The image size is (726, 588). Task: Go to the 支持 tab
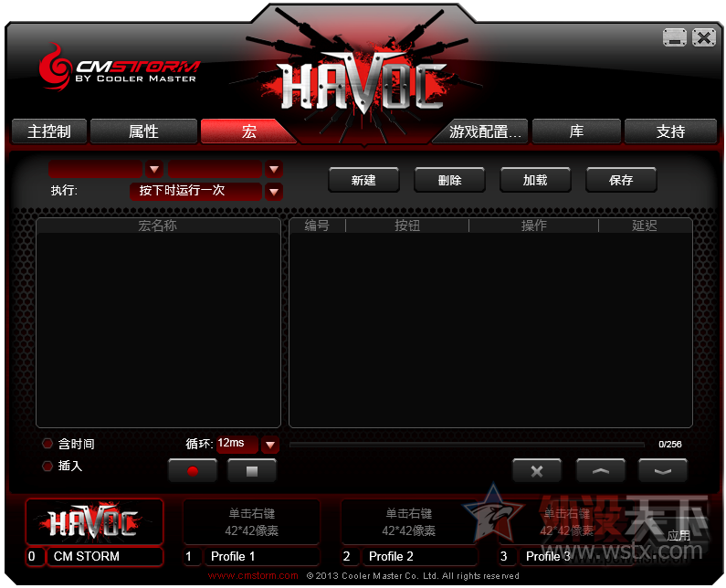670,131
